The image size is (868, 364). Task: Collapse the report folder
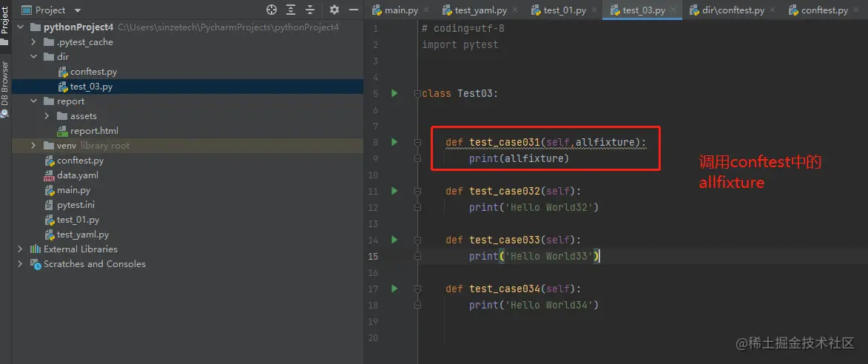[34, 101]
